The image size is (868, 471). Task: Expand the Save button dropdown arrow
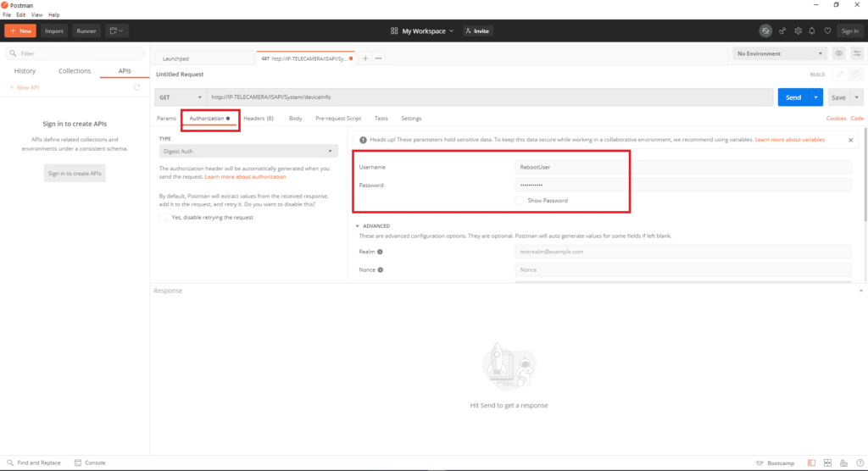[856, 97]
